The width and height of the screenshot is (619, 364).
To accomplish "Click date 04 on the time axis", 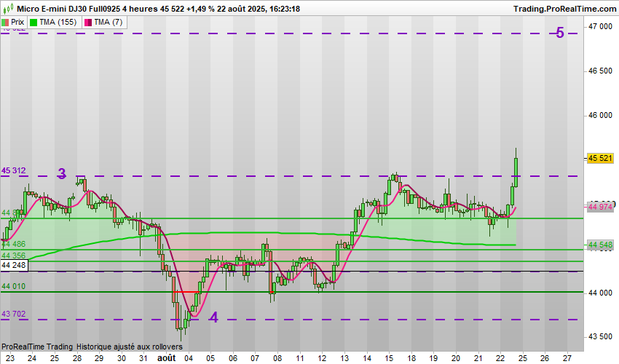I will tap(189, 358).
